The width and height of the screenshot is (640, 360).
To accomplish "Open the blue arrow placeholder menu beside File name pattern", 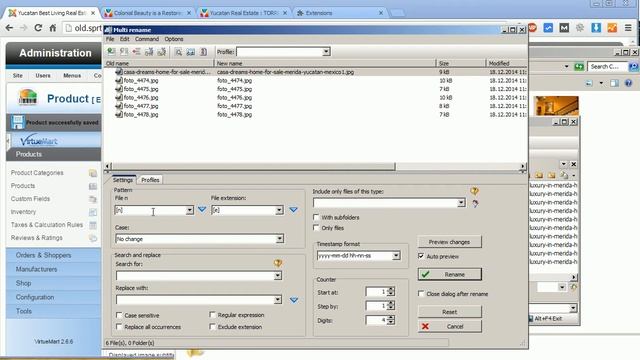I will point(202,210).
